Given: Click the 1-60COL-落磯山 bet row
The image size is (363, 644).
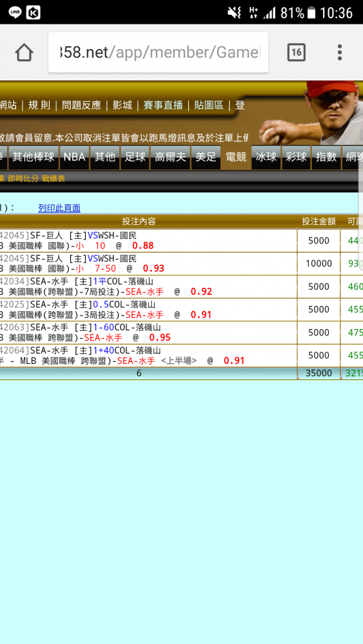Looking at the screenshot, I should pos(148,333).
